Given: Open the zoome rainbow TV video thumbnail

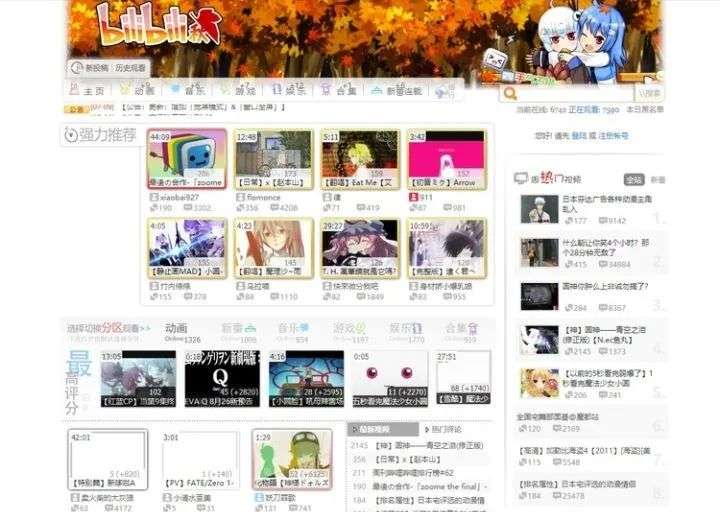Looking at the screenshot, I should click(186, 159).
